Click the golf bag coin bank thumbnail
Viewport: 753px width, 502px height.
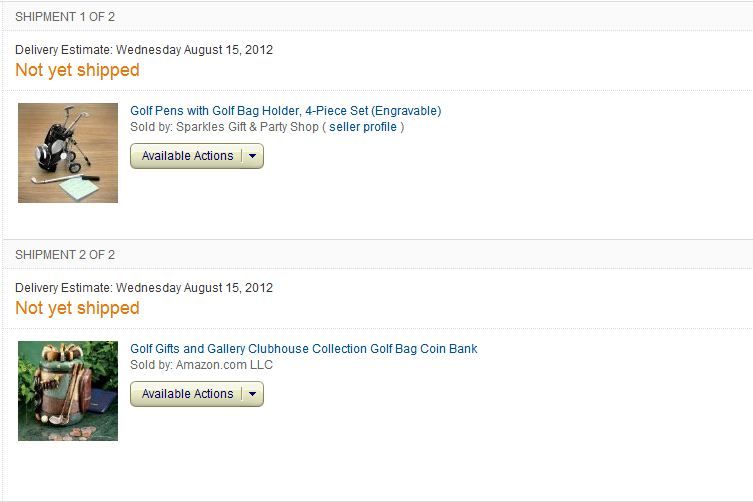coord(68,391)
